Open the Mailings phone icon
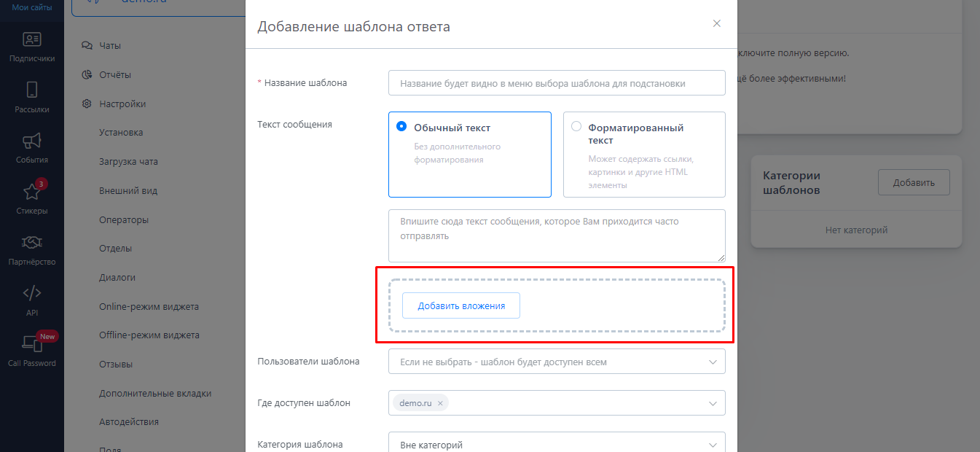The width and height of the screenshot is (980, 452). pos(31,90)
